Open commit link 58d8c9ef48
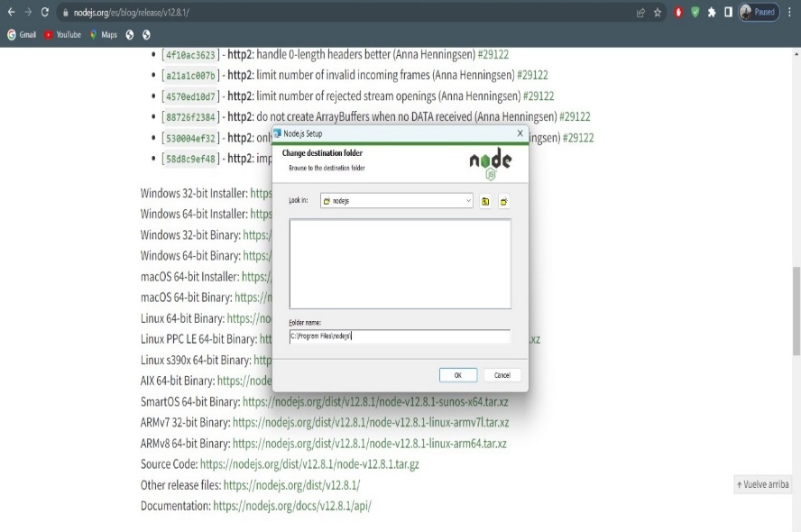Image resolution: width=801 pixels, height=532 pixels. pyautogui.click(x=190, y=160)
